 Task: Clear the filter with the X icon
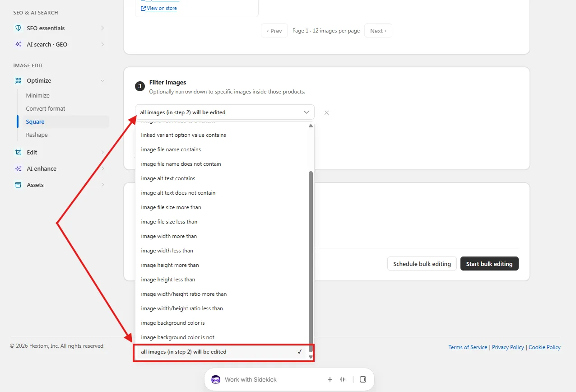(x=327, y=112)
